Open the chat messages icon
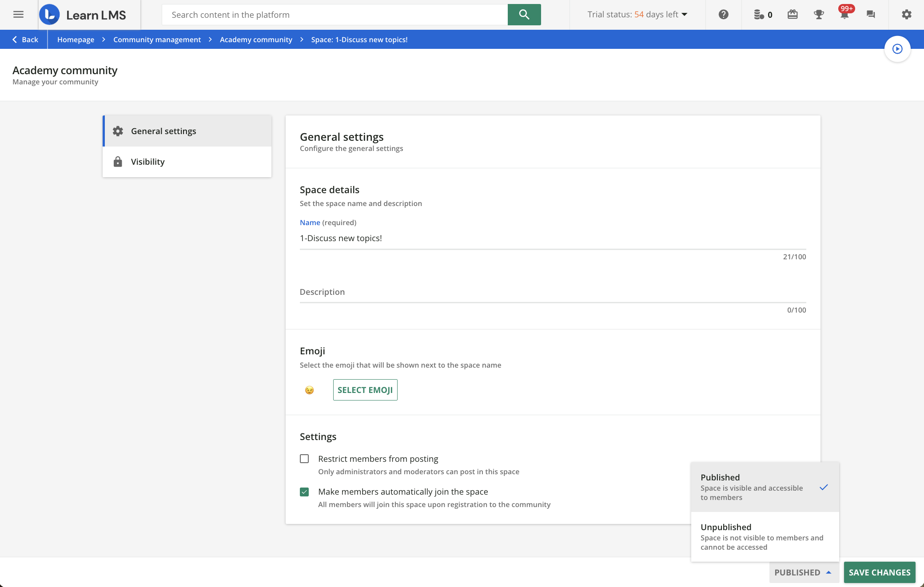This screenshot has width=924, height=587. pos(871,15)
